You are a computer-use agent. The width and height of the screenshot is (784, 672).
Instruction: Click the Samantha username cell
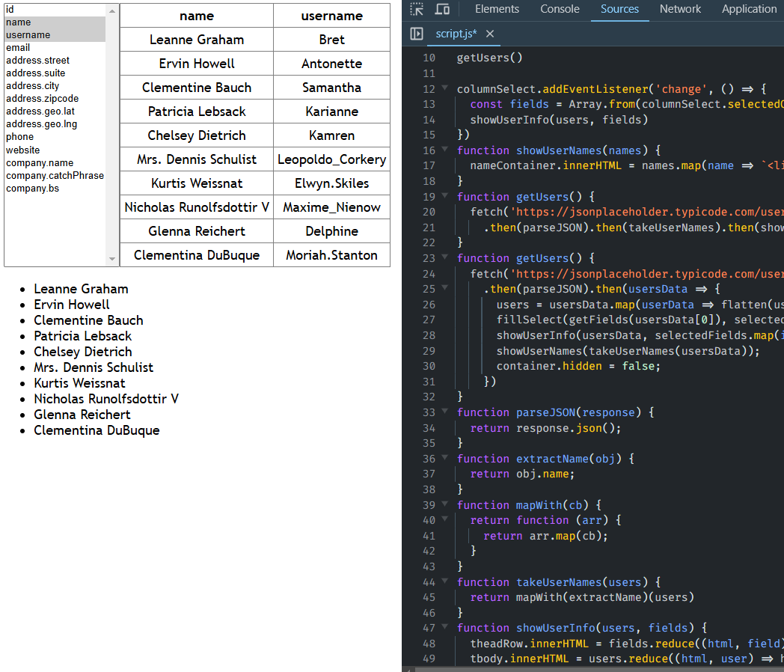point(331,88)
